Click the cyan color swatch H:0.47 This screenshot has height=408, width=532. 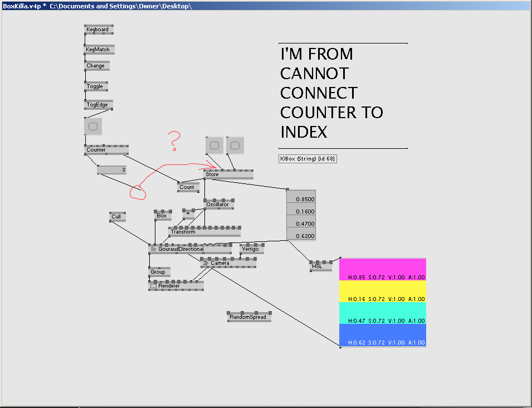pos(383,313)
